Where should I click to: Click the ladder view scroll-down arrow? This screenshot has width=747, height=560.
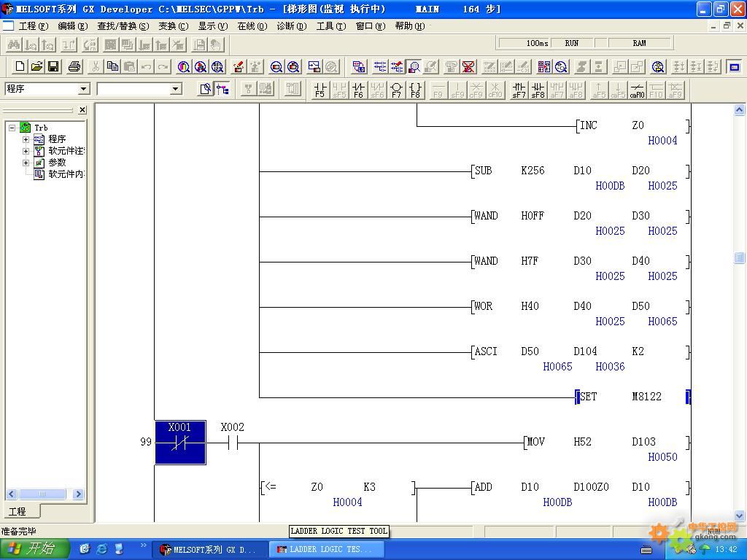point(740,516)
